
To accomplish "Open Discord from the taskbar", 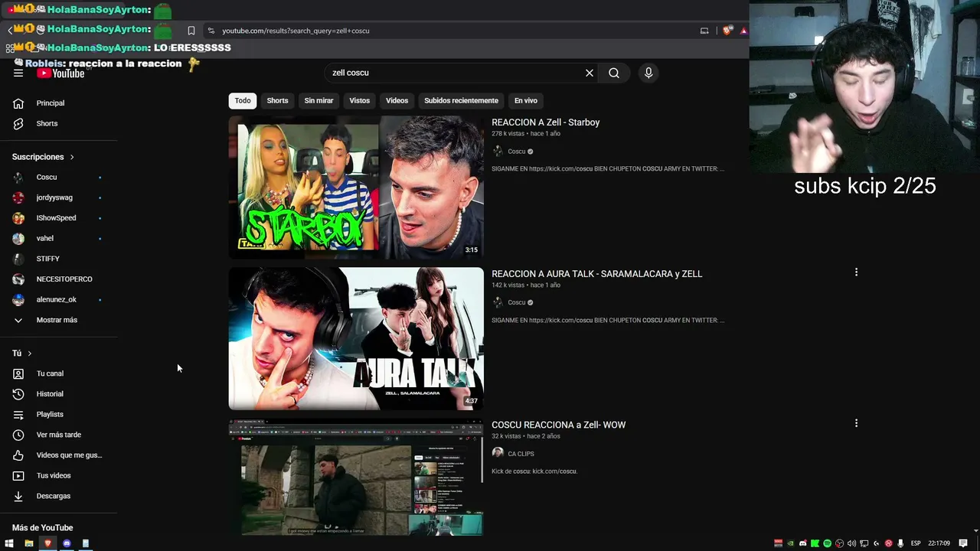I will (x=67, y=543).
